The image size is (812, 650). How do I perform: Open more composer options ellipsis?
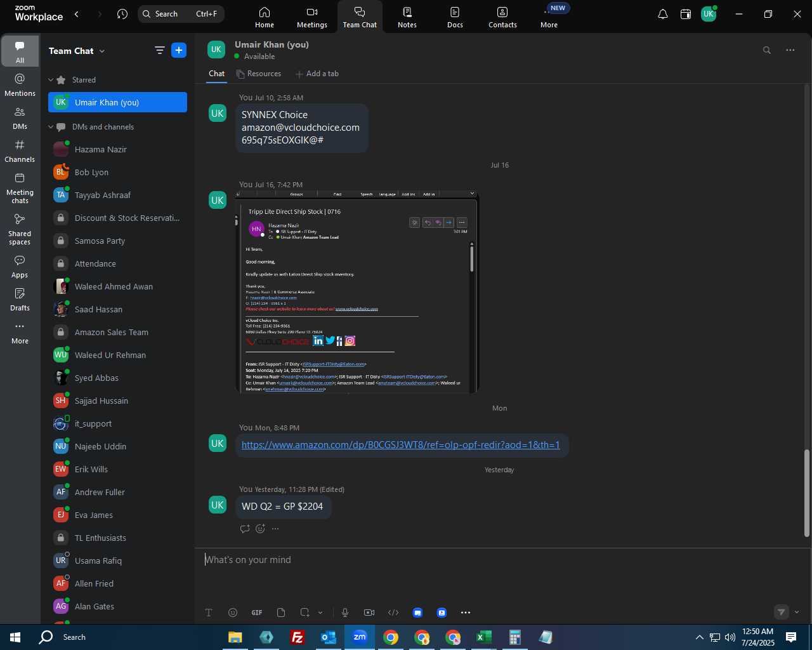coord(466,613)
